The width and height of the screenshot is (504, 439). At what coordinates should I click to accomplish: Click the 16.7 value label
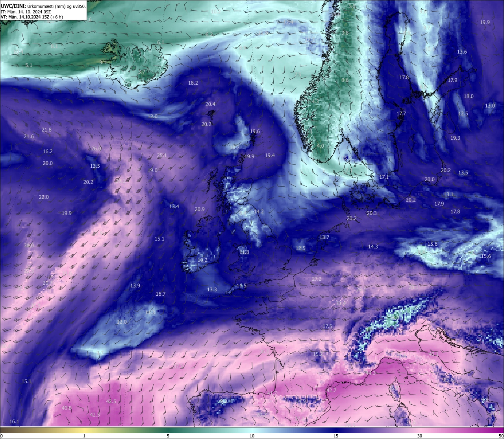click(161, 294)
